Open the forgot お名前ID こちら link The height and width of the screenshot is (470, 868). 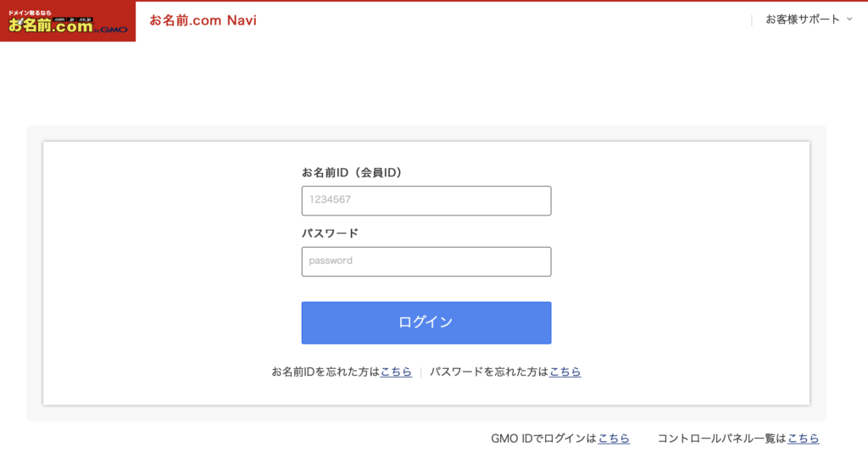(x=396, y=372)
